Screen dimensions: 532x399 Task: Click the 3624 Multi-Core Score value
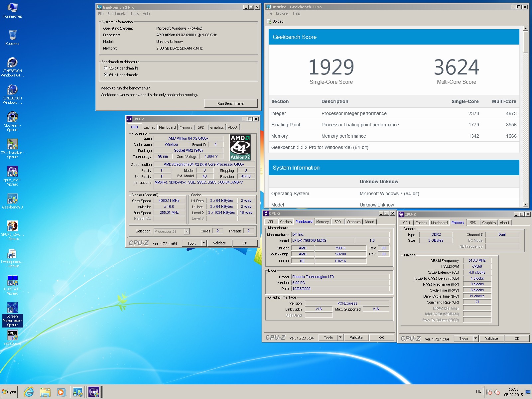(x=457, y=67)
